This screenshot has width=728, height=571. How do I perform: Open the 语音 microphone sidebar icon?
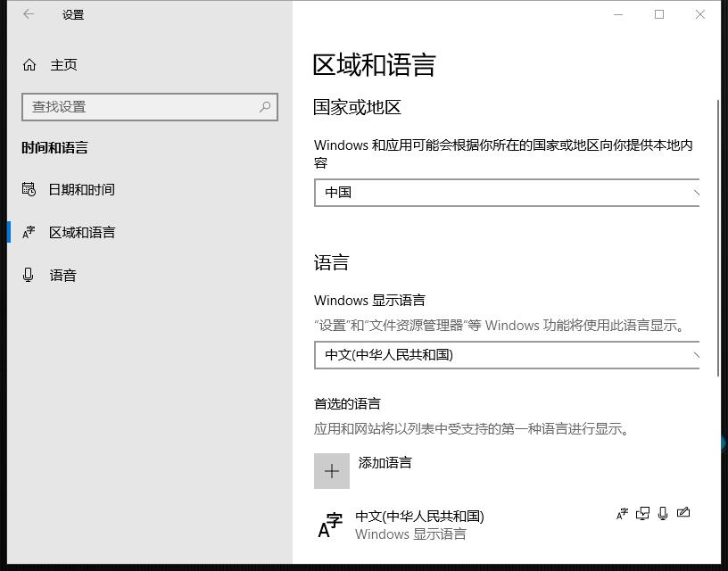(29, 276)
